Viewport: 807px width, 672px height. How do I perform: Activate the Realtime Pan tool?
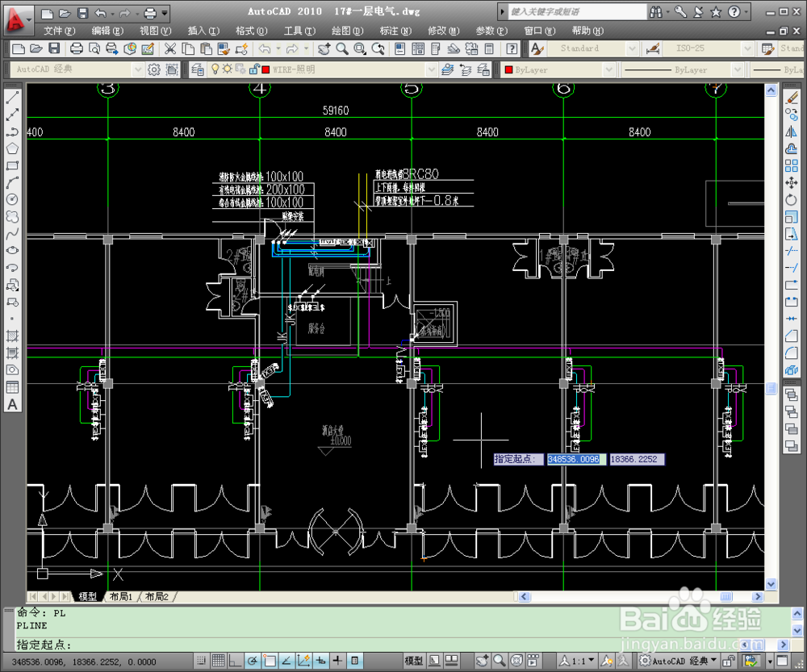tap(324, 49)
